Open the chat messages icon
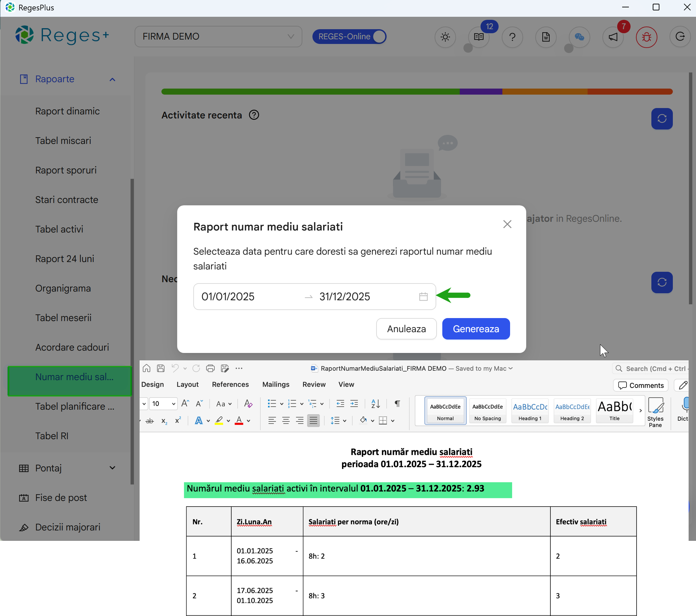Viewport: 696px width, 616px height. [x=579, y=37]
